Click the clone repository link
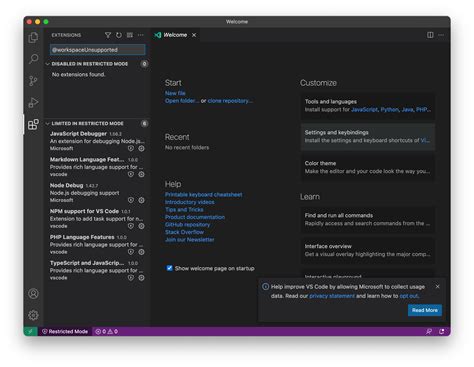 [230, 101]
